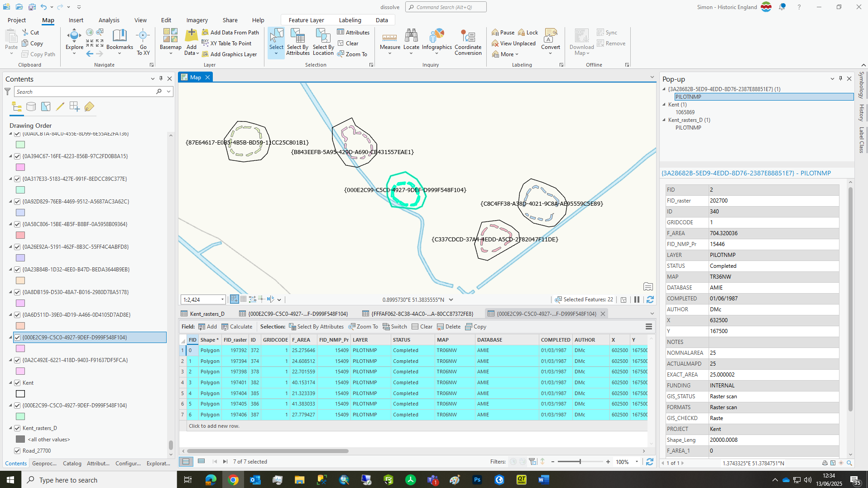Click Zoom To in the attribute table toolbar
This screenshot has width=868, height=488.
click(x=363, y=326)
